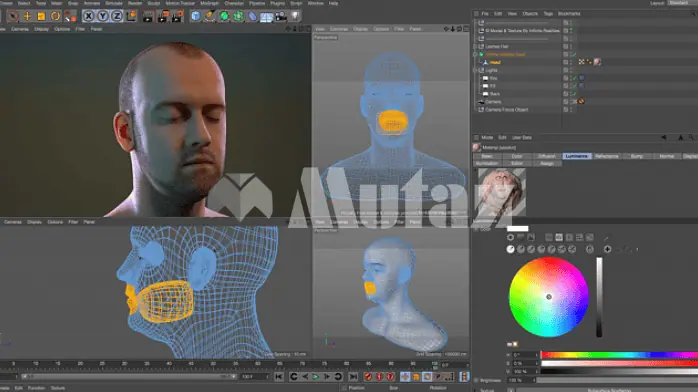Open the Character menu
698x392 pixels.
point(234,3)
